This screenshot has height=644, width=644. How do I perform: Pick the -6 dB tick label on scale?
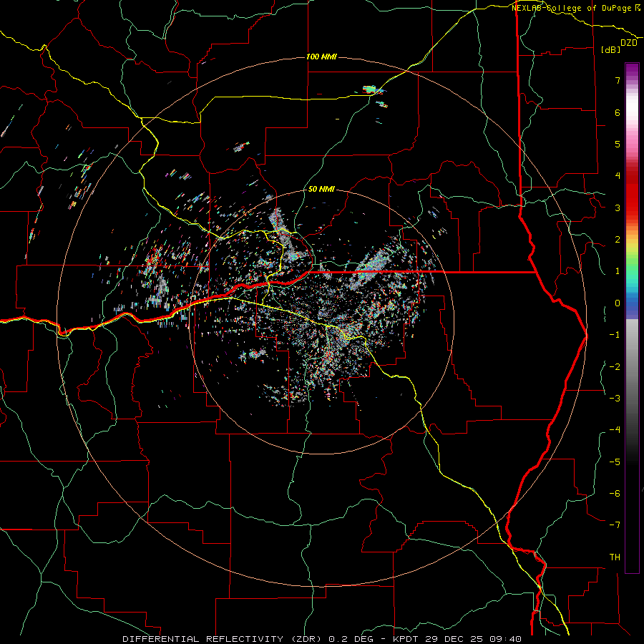(x=615, y=494)
